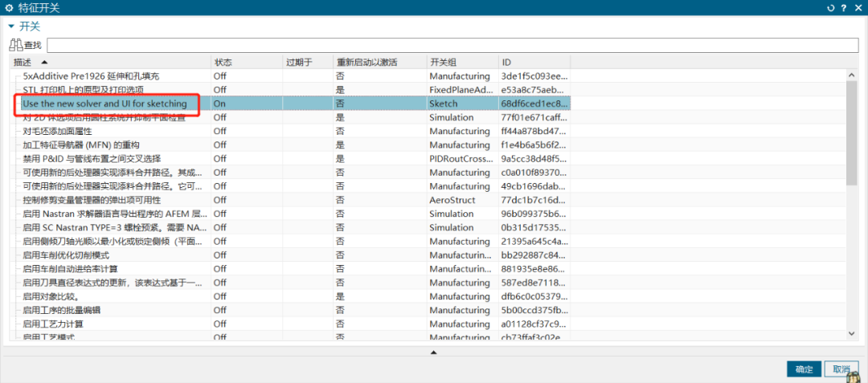Click the gear icon in the title bar
The image size is (868, 383).
[8, 8]
